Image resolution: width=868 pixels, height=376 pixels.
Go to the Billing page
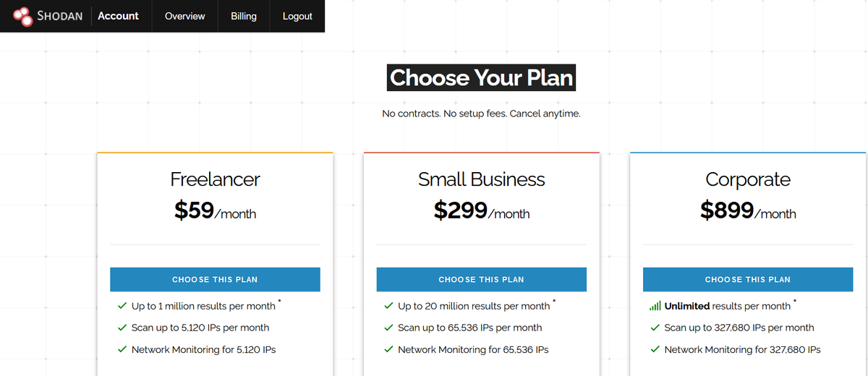[x=244, y=16]
